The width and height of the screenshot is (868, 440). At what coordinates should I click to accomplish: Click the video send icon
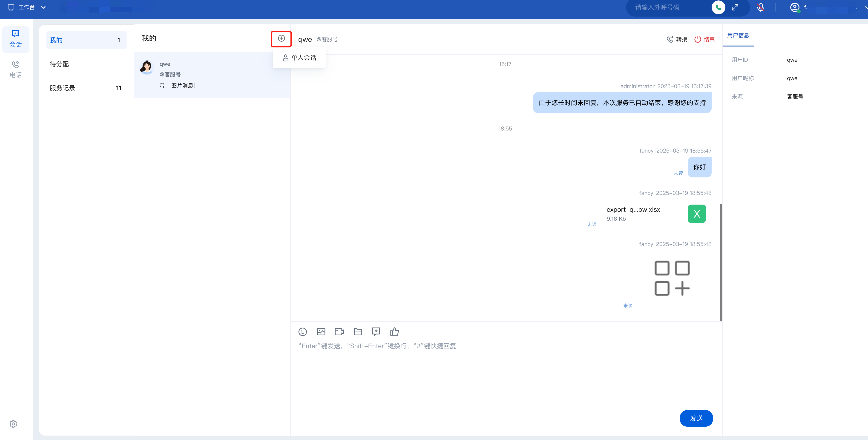pyautogui.click(x=339, y=332)
